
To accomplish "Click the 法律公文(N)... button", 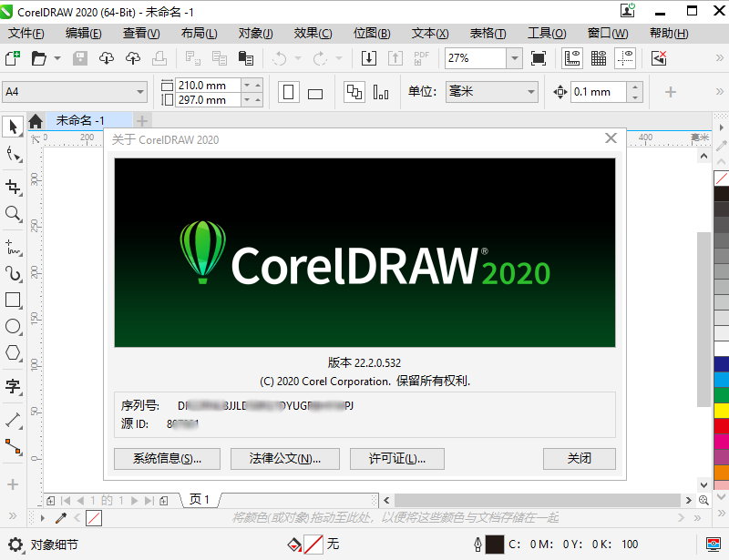I will [x=285, y=459].
